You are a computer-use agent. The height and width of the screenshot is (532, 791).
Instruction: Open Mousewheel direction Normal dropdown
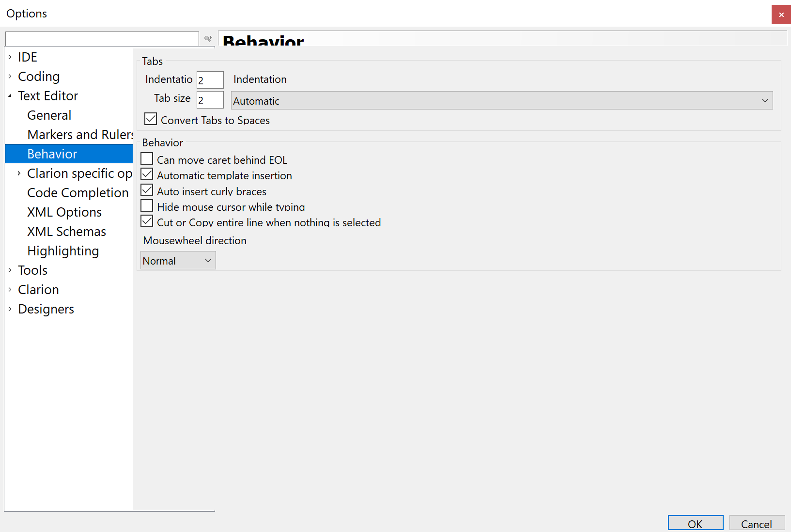[x=178, y=261]
